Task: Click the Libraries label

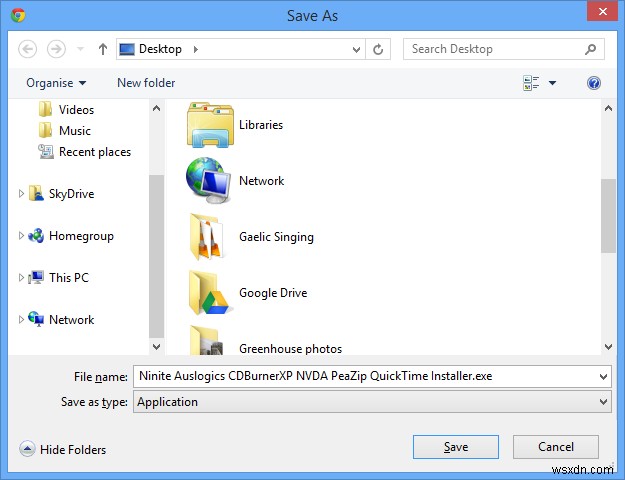Action: pyautogui.click(x=261, y=125)
